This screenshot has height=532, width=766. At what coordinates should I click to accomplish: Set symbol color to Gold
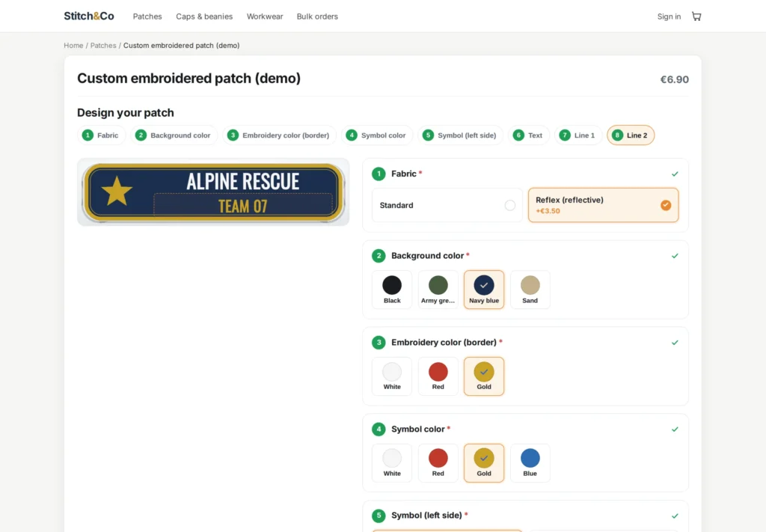click(484, 463)
